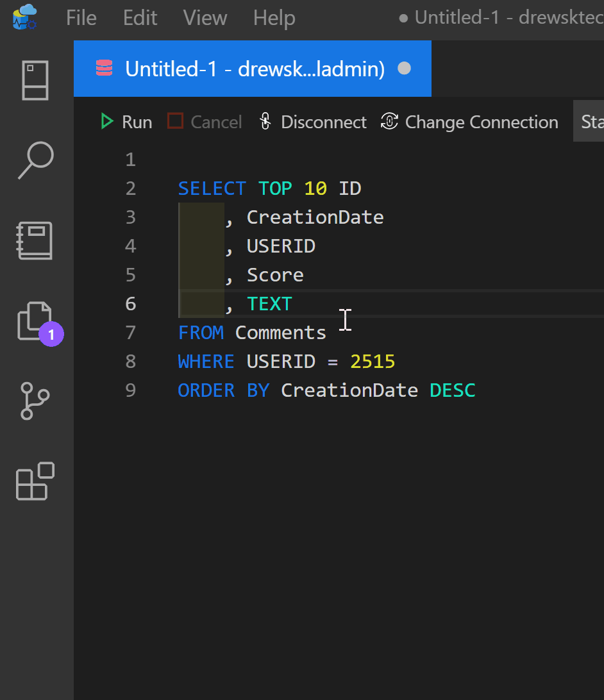Click the green Run query button
Image resolution: width=604 pixels, height=700 pixels.
pos(126,122)
